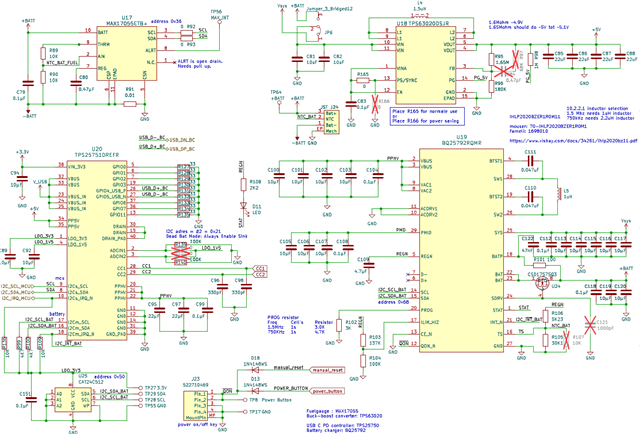Screen dimensions: 640x434
Task: Click the manual_reset hierarchical label
Action: pyautogui.click(x=328, y=370)
